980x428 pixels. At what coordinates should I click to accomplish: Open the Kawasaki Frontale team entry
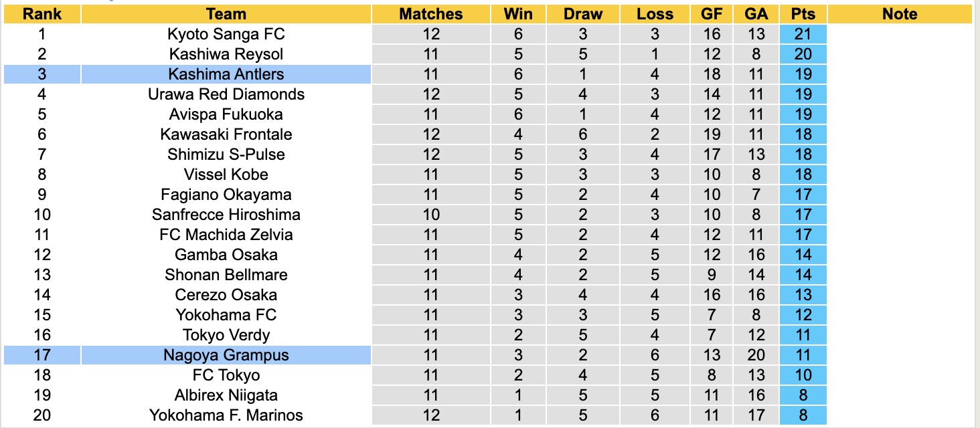[x=226, y=134]
